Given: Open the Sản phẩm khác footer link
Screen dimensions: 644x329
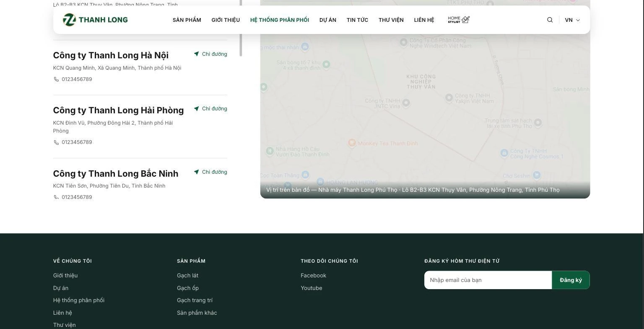Looking at the screenshot, I should click(x=197, y=313).
